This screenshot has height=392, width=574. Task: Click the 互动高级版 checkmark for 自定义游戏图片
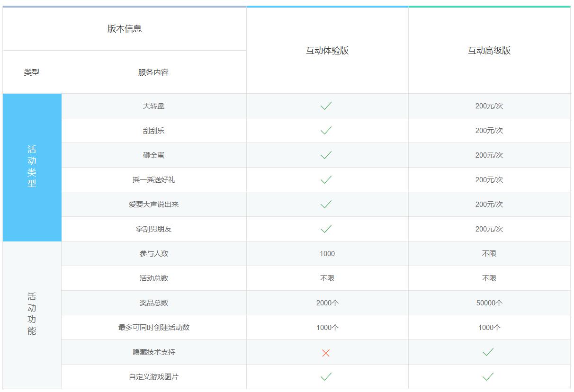(x=488, y=377)
